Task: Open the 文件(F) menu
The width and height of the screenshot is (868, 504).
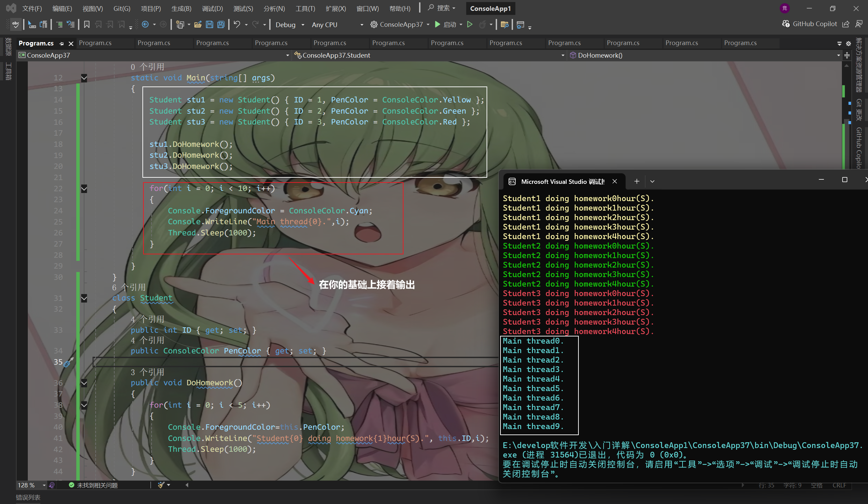Action: click(32, 8)
